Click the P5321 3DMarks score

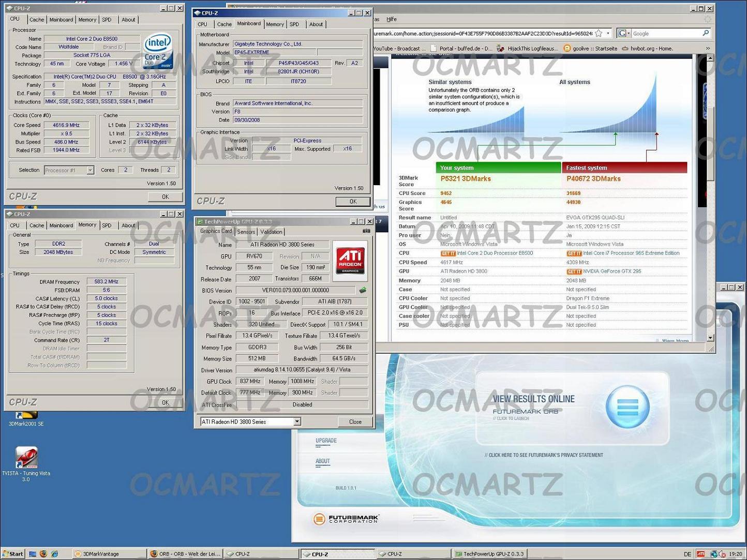[x=466, y=179]
